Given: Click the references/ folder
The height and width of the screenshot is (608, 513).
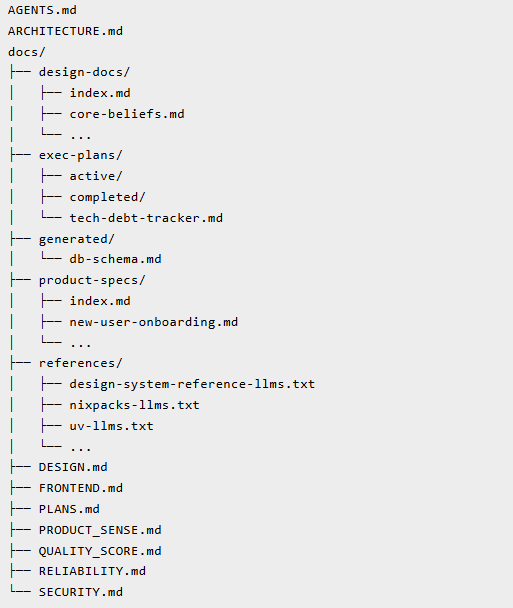Looking at the screenshot, I should [80, 363].
